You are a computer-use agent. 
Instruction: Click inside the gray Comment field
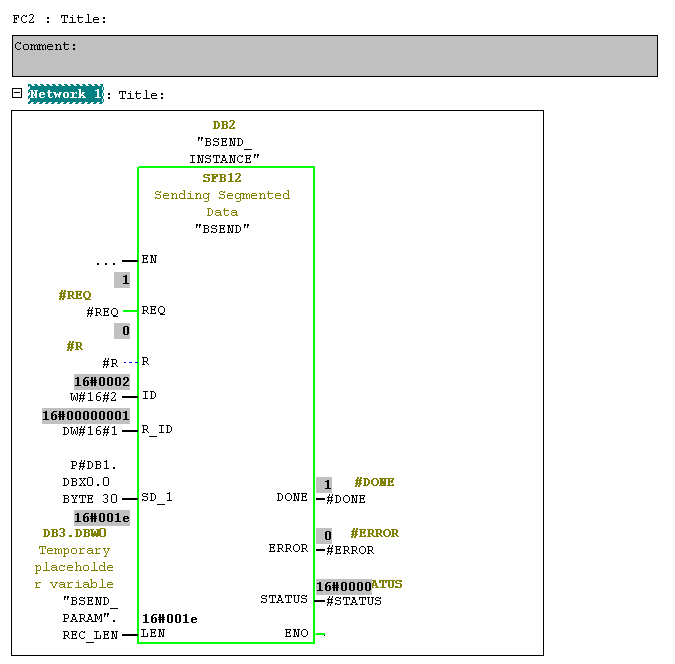[334, 57]
